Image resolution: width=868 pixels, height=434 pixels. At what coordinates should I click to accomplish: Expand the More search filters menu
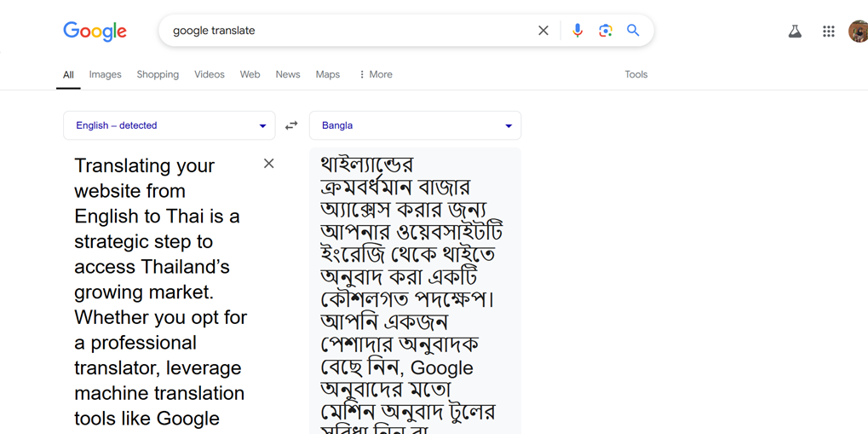click(376, 74)
